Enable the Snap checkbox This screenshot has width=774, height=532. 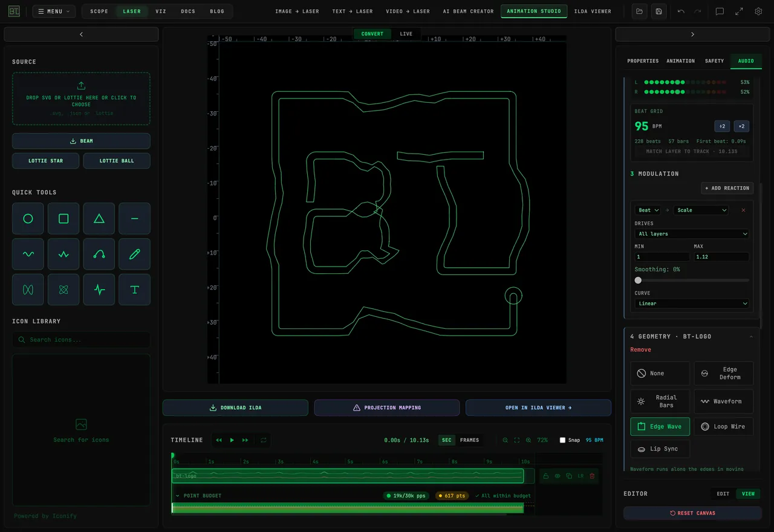[x=562, y=440]
